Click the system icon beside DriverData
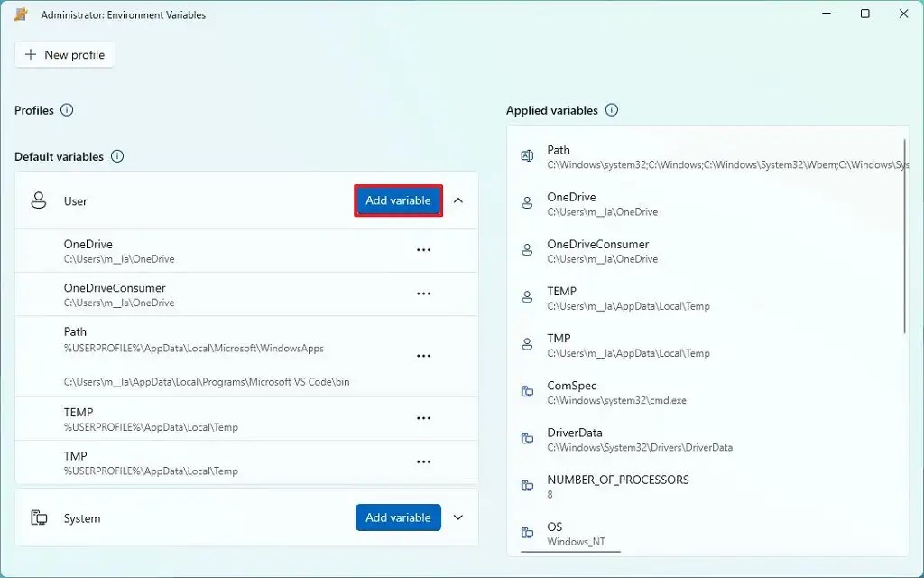 pos(527,439)
